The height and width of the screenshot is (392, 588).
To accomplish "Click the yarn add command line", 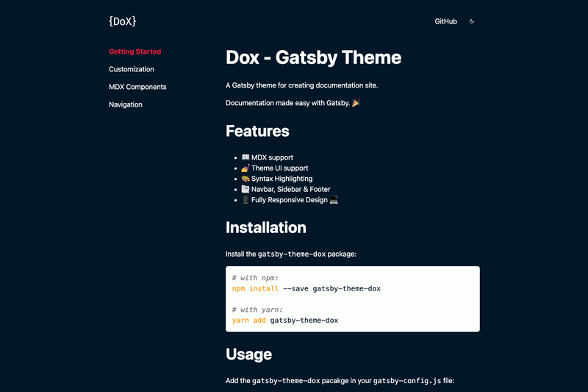I will point(285,321).
